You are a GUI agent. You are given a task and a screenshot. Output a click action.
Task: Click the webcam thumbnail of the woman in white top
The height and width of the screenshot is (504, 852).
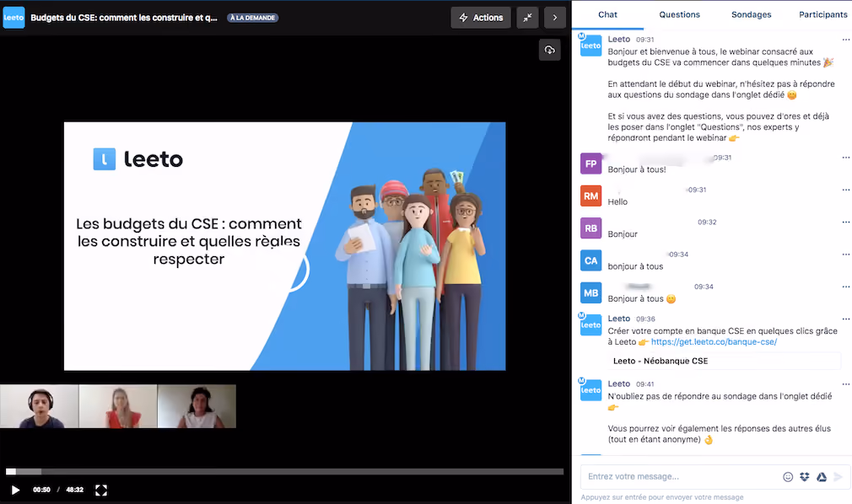[x=197, y=406]
